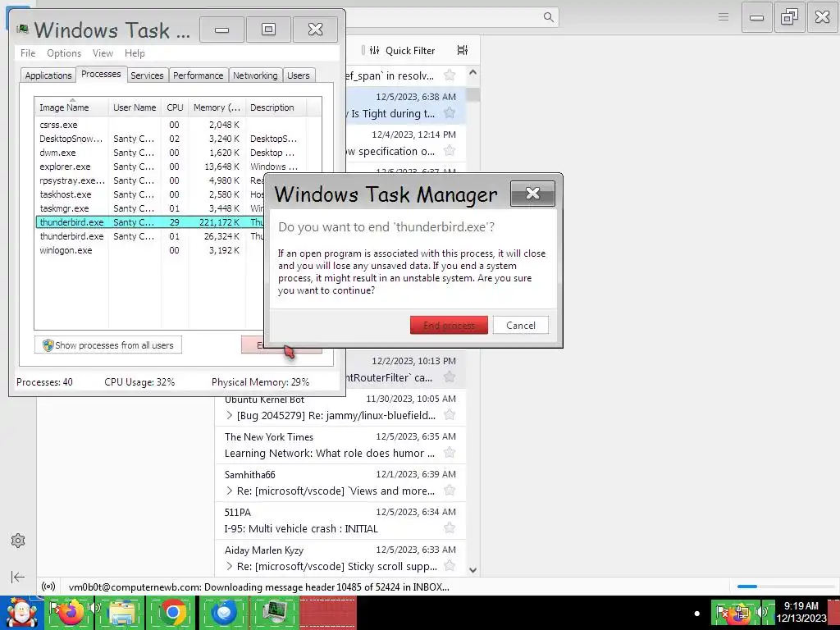Open Firefox from the taskbar

tap(71, 613)
